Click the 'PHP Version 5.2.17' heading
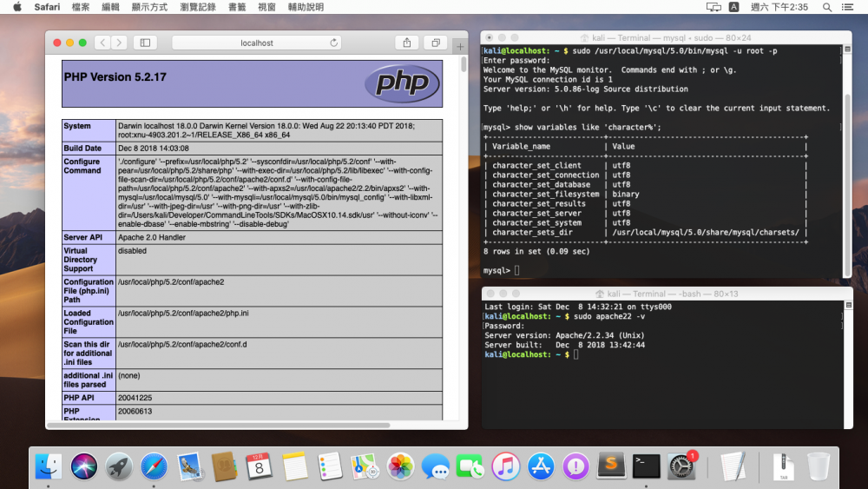 [x=115, y=77]
